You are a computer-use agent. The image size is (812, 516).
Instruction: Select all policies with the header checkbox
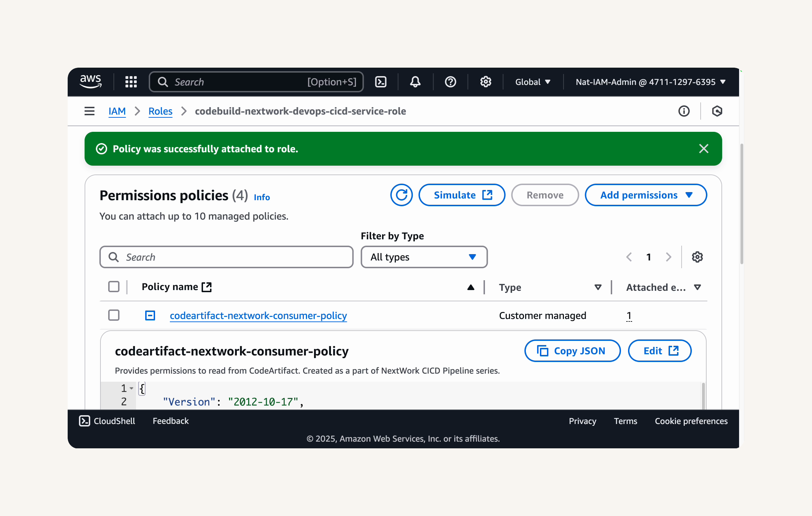pos(114,287)
